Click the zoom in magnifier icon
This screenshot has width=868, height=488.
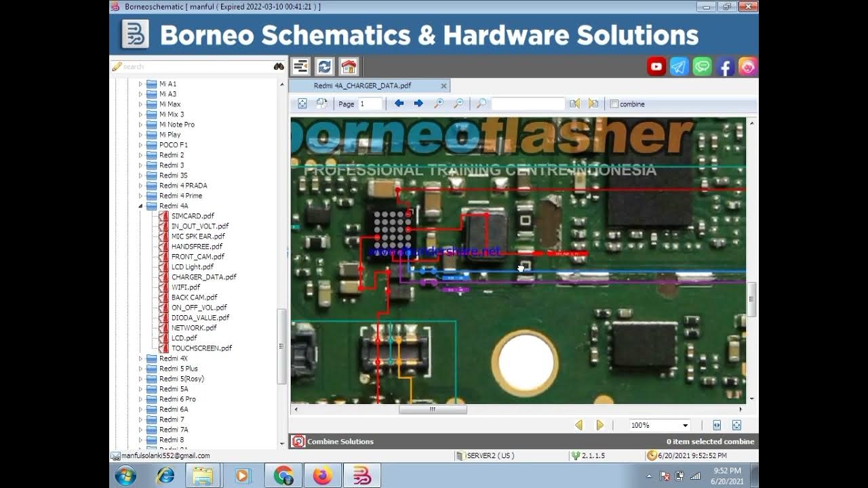coord(439,104)
